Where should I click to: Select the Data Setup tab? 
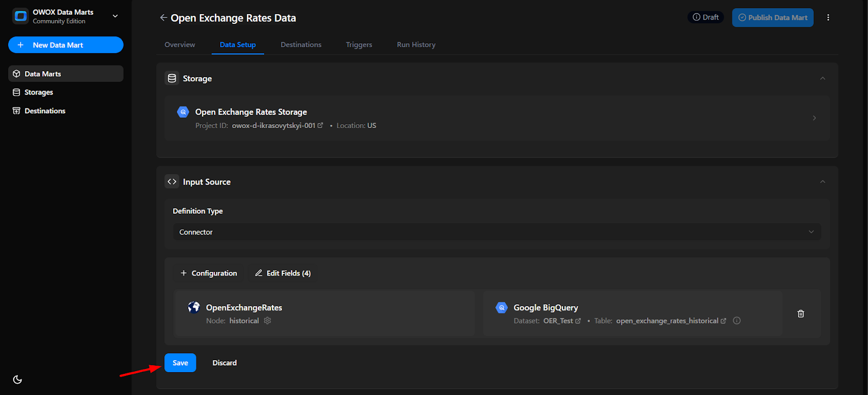[x=238, y=44]
